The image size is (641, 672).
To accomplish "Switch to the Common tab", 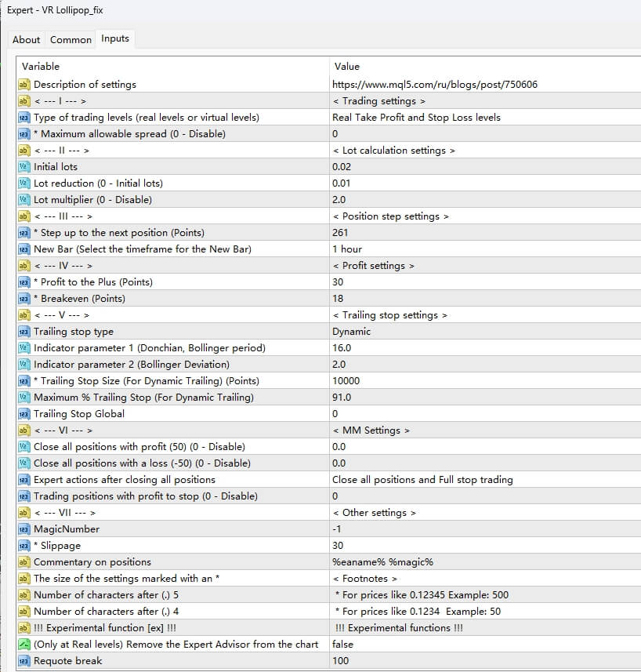I will click(70, 39).
